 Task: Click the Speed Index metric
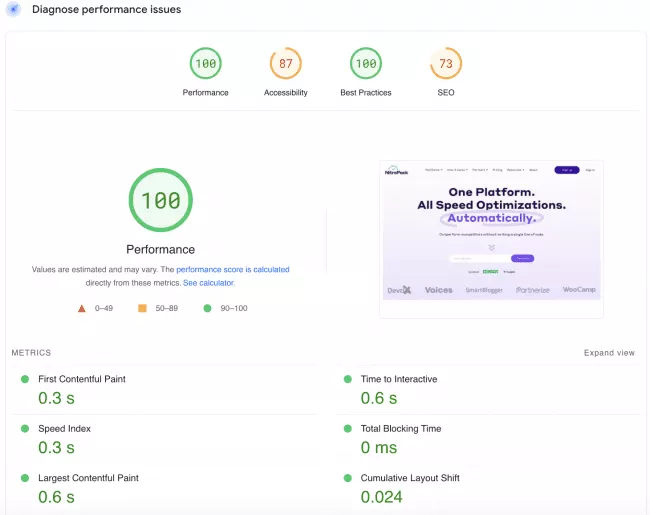(x=65, y=428)
